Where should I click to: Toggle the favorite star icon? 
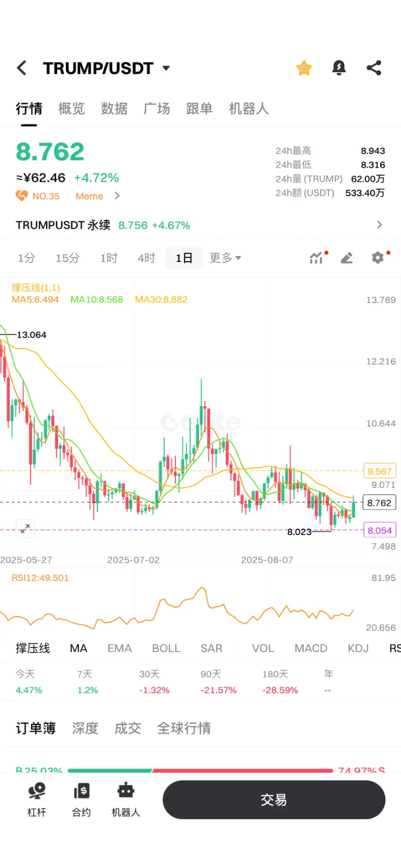(x=304, y=68)
